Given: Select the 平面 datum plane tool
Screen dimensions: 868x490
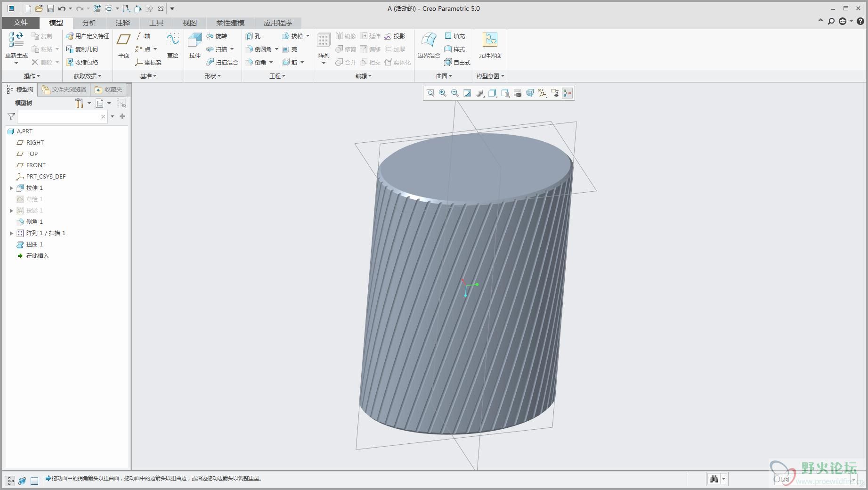Looking at the screenshot, I should [124, 45].
